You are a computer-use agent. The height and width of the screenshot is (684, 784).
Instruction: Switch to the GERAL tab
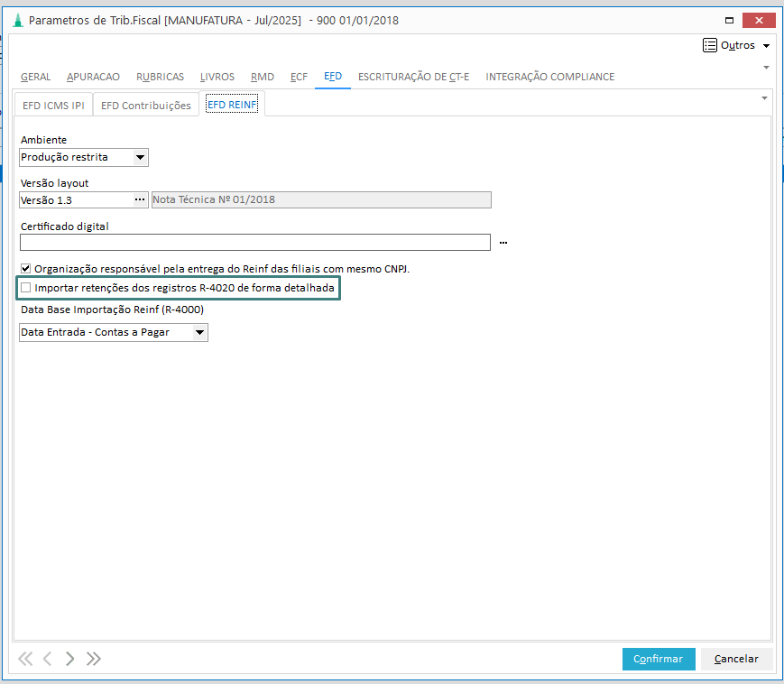35,77
